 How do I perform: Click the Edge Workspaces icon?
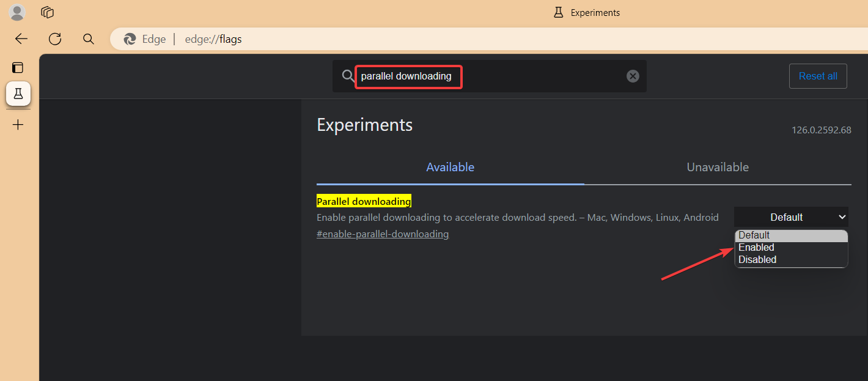[x=47, y=12]
